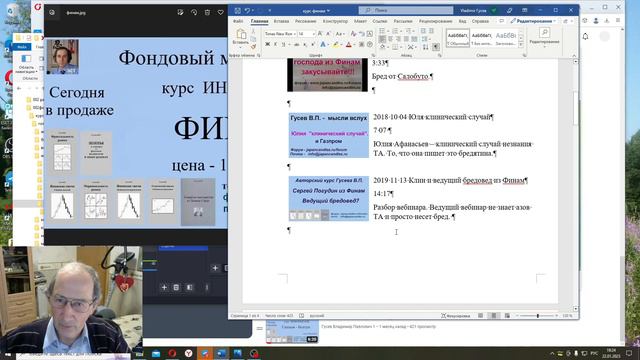Click the text effects blue A icon
640x360 pixels.
coord(323,44)
